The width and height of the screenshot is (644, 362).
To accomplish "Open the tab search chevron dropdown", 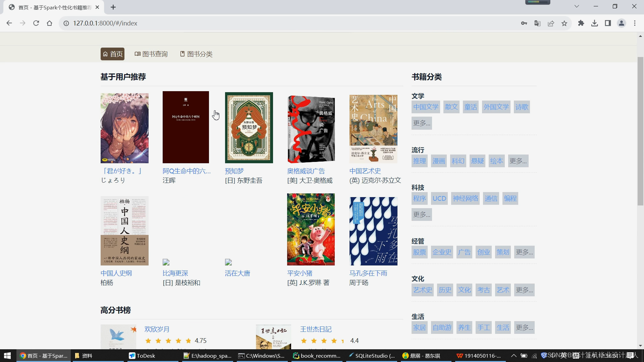I will [577, 6].
